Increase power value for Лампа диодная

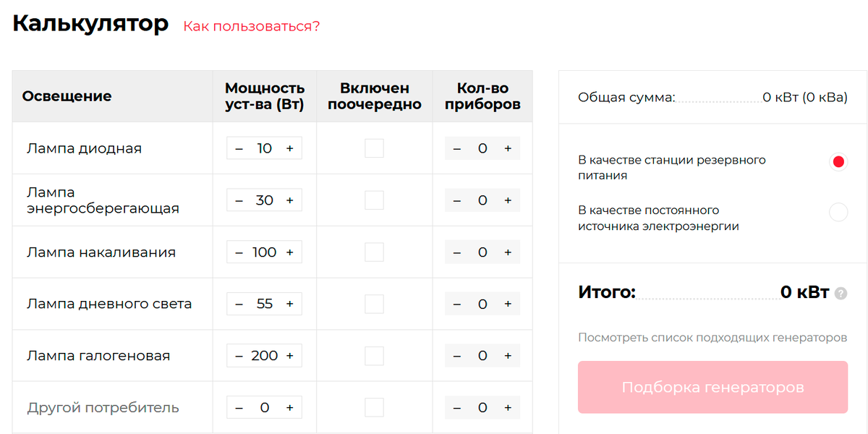pyautogui.click(x=290, y=148)
